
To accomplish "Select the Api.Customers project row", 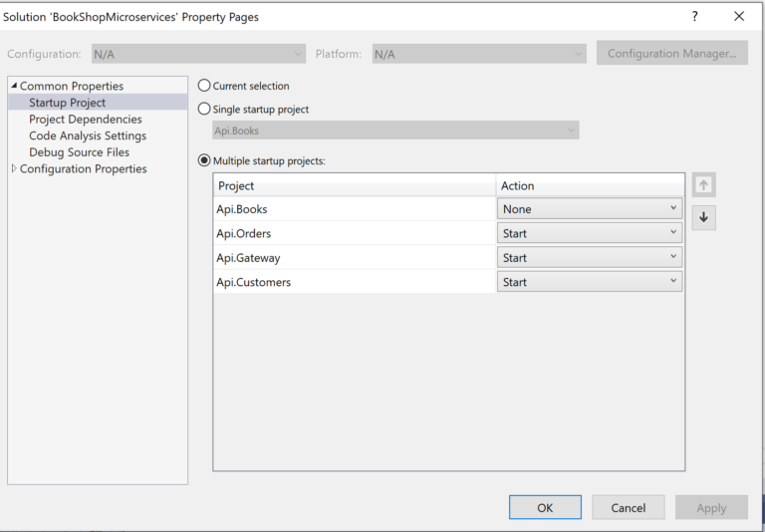I will tap(355, 282).
